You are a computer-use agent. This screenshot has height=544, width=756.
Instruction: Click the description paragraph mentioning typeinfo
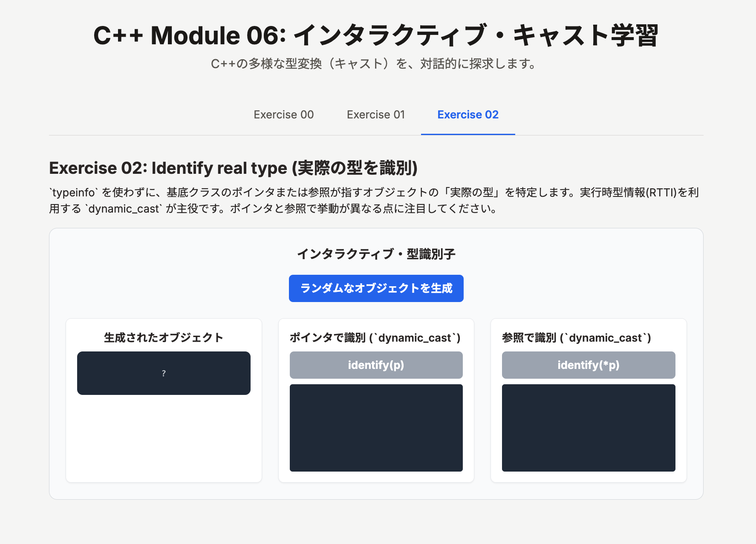[x=374, y=201]
